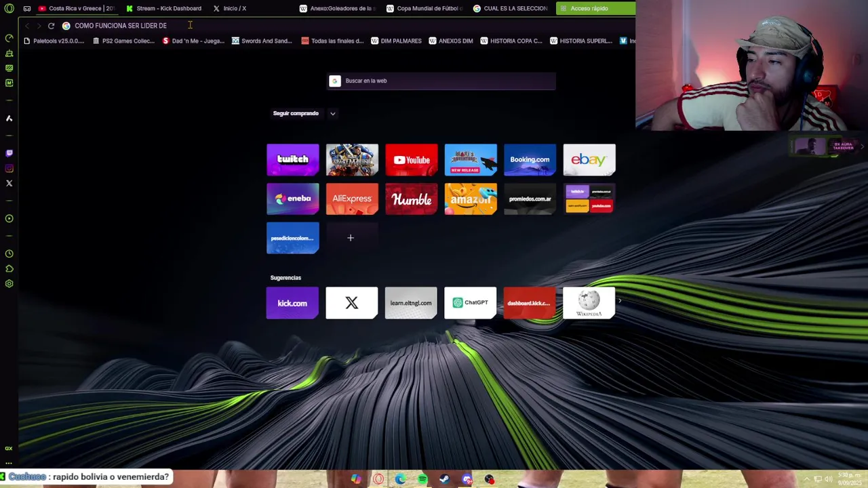Open the dashboard.kick suggestion tile
This screenshot has width=868, height=488.
[530, 303]
